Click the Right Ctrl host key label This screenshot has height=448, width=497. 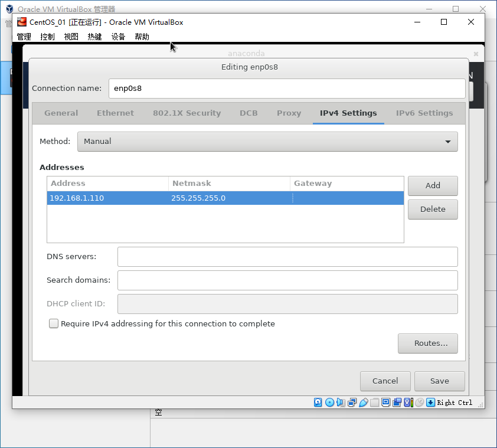[455, 403]
